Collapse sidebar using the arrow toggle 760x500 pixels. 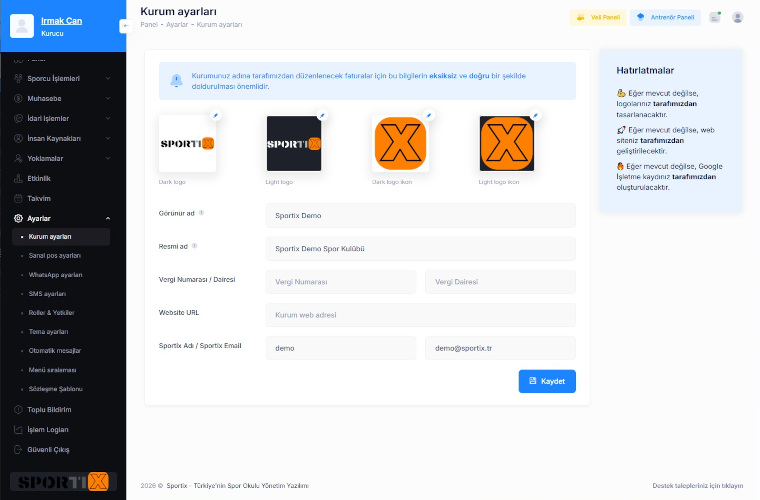(x=126, y=26)
